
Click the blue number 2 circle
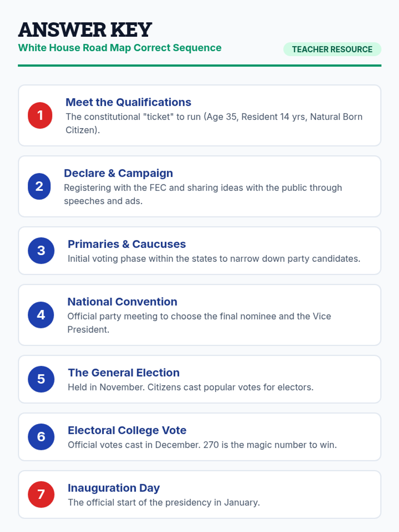[x=39, y=186]
